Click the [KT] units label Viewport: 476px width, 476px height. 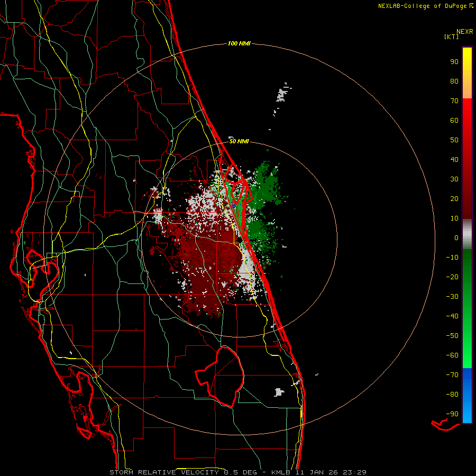451,36
